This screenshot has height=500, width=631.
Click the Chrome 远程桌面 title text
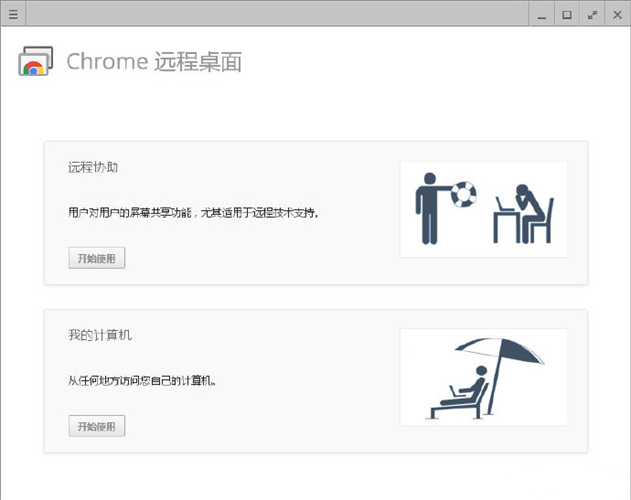click(154, 62)
